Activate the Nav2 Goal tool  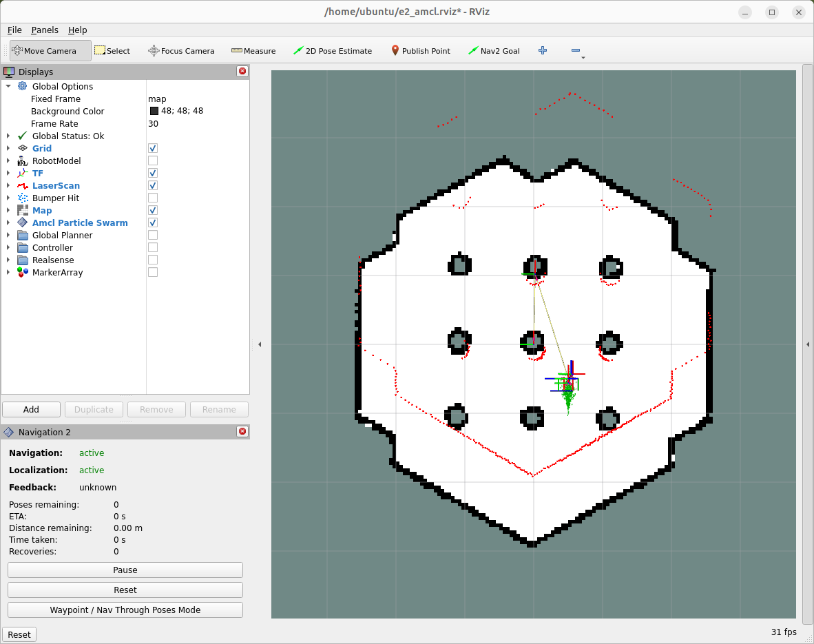(x=494, y=51)
